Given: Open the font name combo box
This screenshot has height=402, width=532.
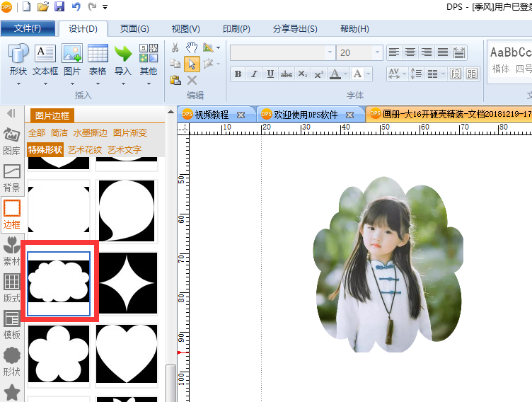Looking at the screenshot, I should pos(283,52).
